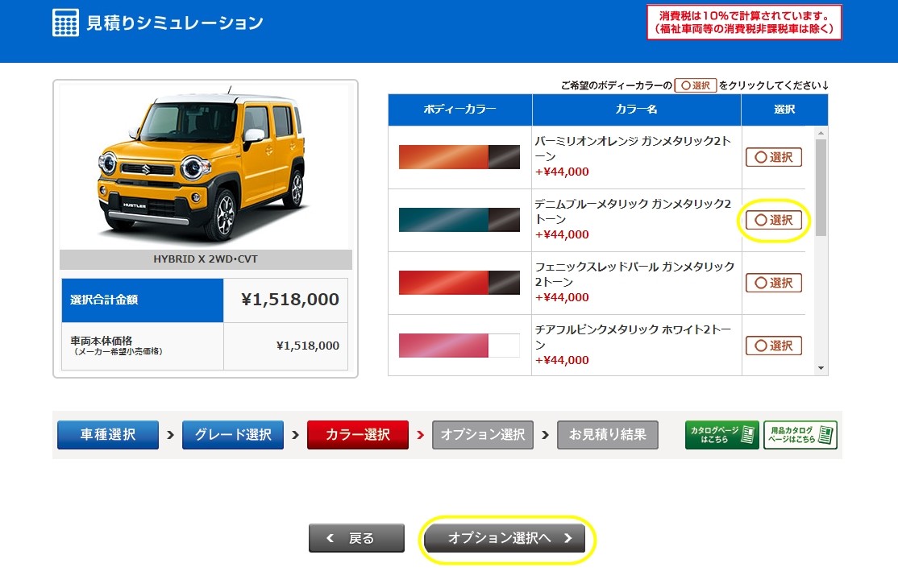
Task: Go to グレード選択 step
Action: pos(232,435)
